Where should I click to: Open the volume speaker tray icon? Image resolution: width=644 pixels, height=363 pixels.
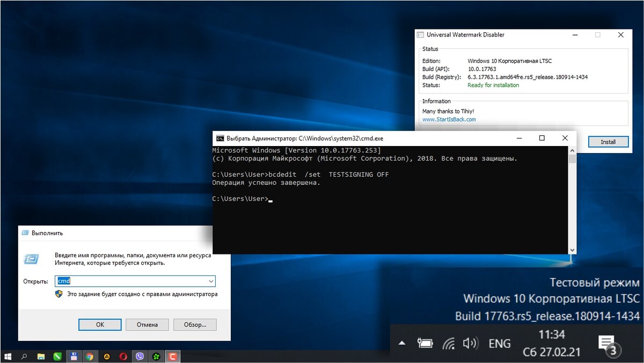(x=470, y=344)
